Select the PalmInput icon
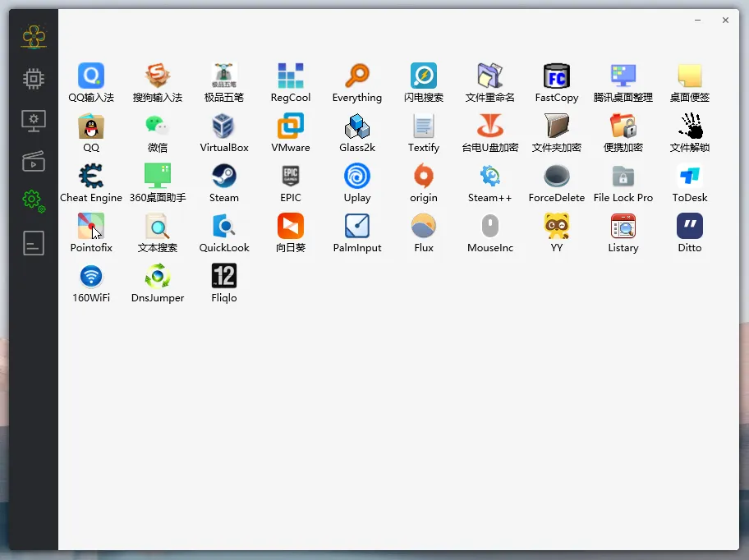The width and height of the screenshot is (749, 560). (x=356, y=226)
